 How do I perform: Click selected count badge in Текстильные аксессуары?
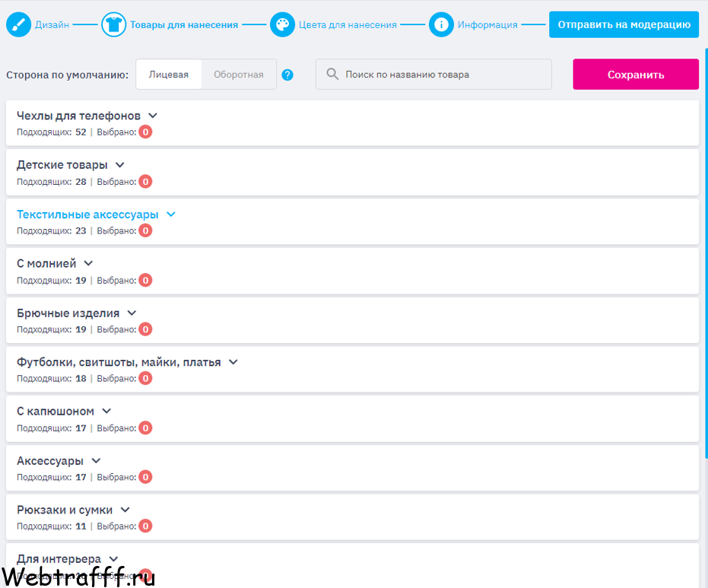coord(145,230)
